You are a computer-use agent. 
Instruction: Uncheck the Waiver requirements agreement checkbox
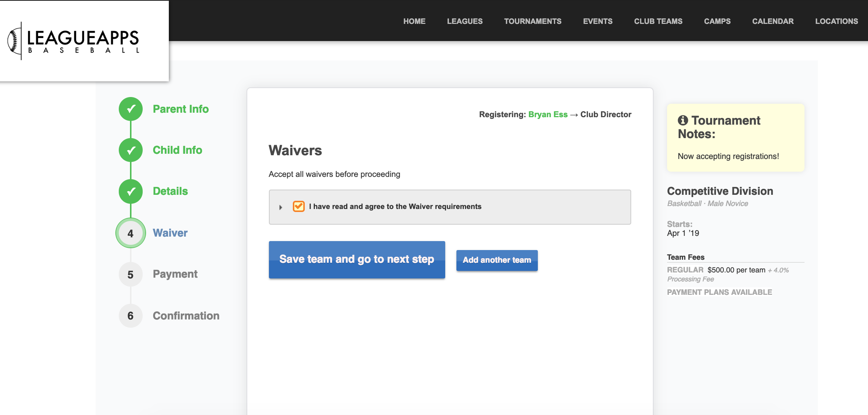click(299, 206)
